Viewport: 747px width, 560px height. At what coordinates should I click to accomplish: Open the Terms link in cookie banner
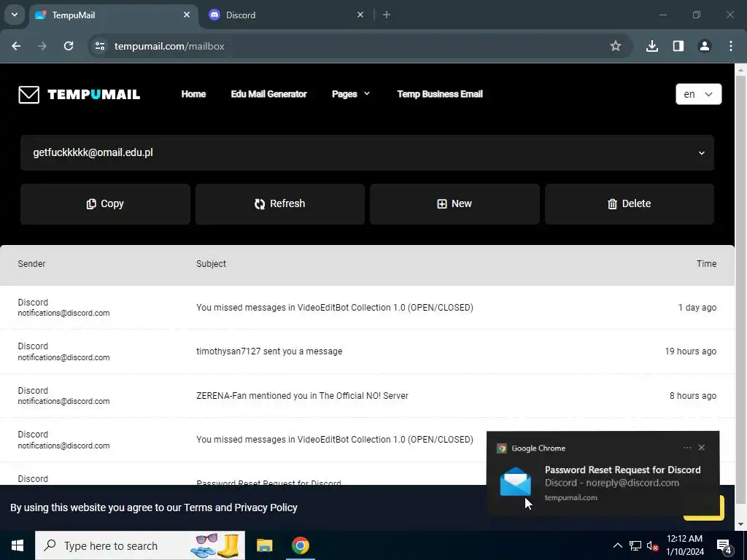pos(198,507)
